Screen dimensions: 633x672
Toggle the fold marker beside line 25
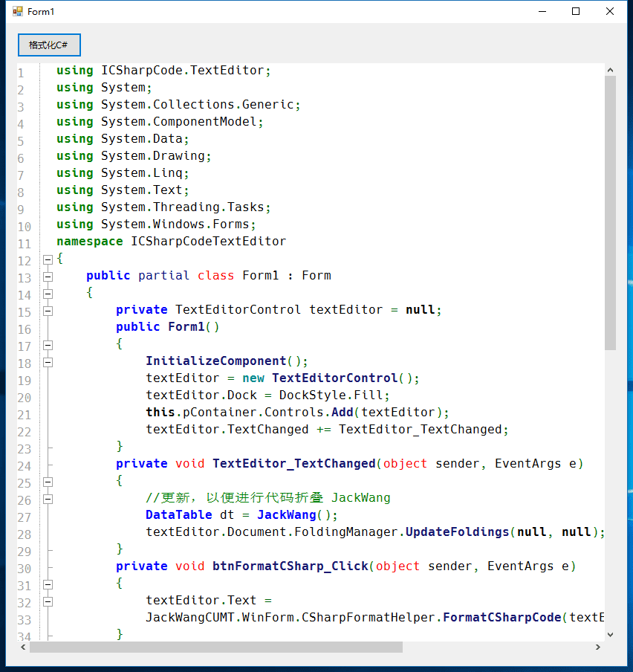pos(47,481)
